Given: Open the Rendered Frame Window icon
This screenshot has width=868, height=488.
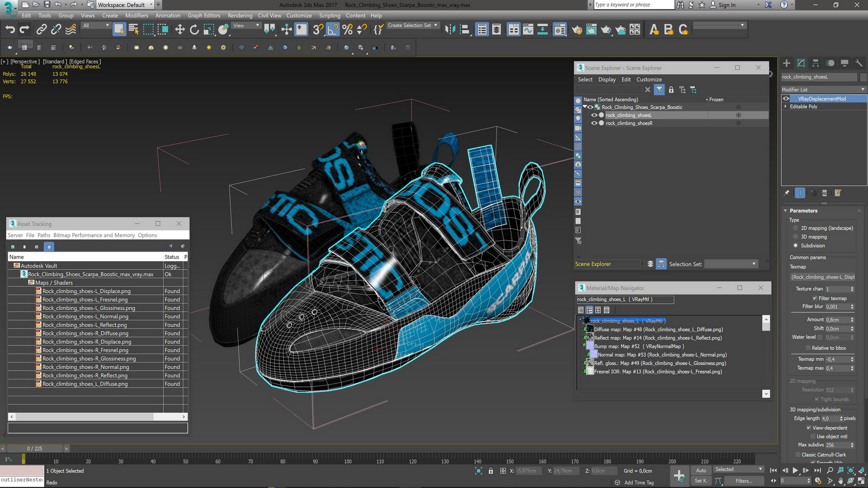Looking at the screenshot, I should pos(591,30).
